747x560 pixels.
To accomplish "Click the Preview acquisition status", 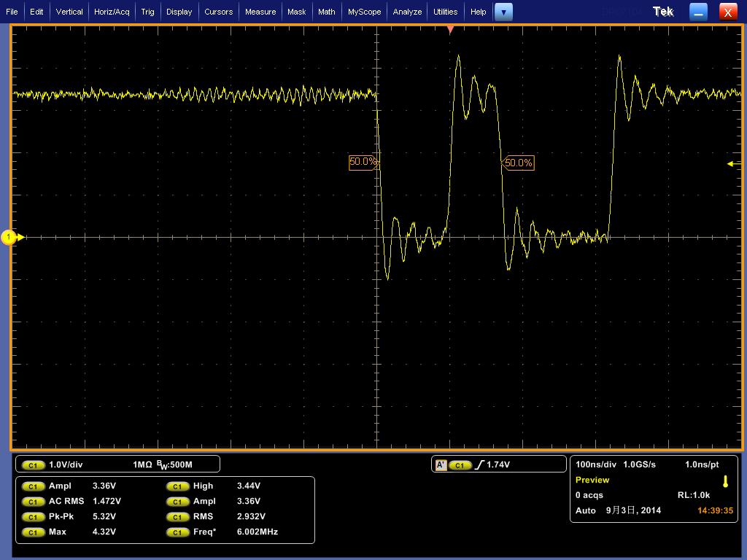I will (592, 480).
